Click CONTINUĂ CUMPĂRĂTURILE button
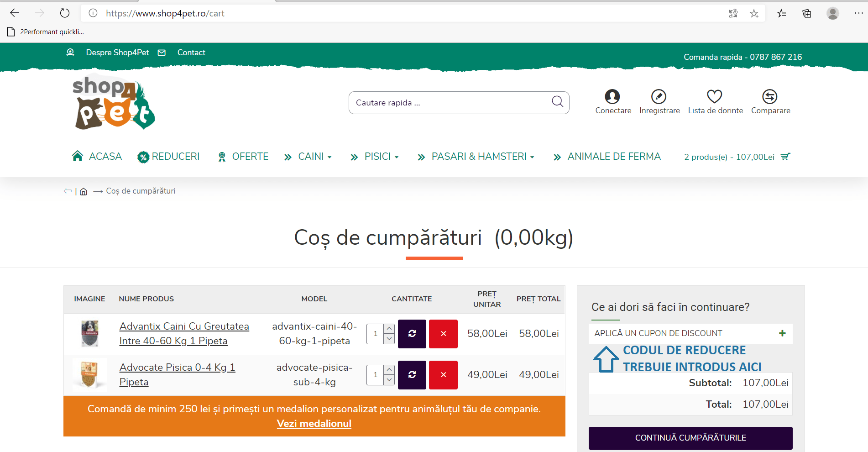This screenshot has height=452, width=868. 690,437
